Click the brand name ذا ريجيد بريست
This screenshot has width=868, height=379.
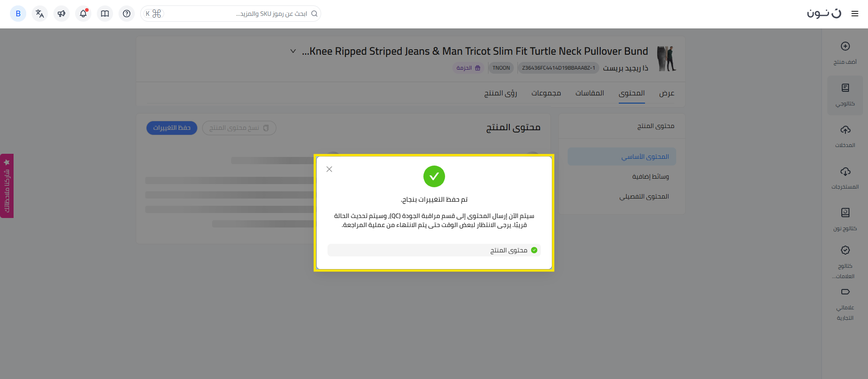(626, 68)
